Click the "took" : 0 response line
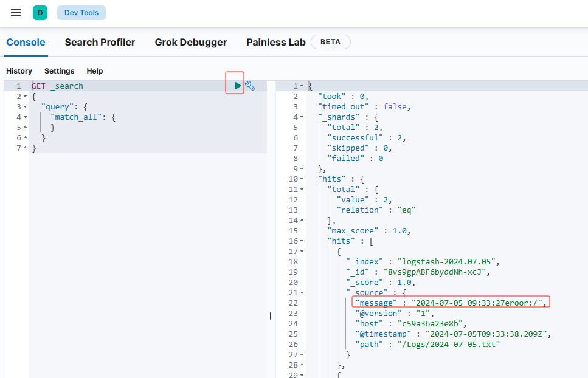 click(x=343, y=97)
